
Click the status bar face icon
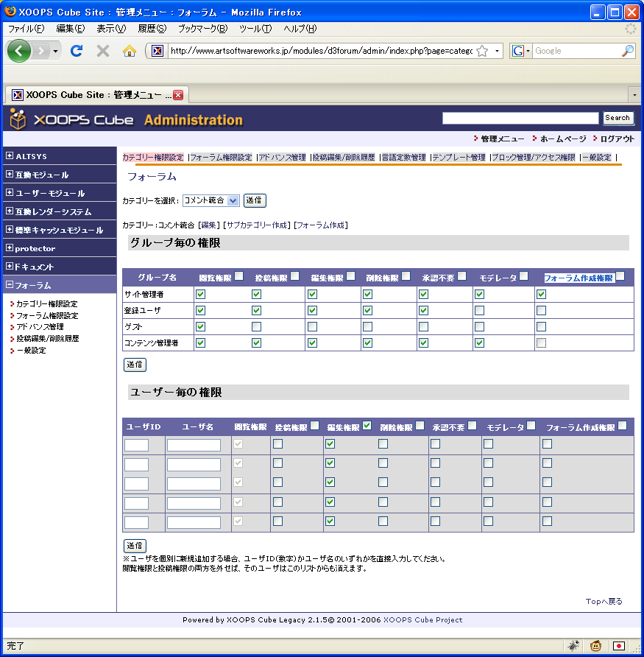595,646
